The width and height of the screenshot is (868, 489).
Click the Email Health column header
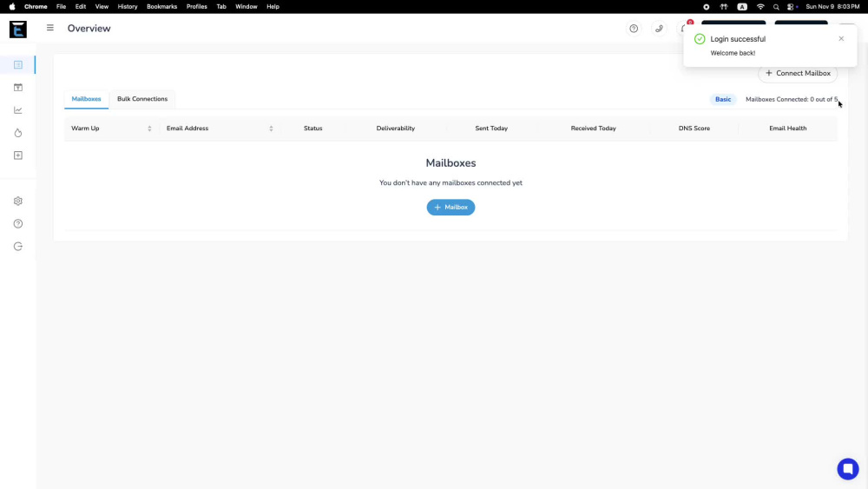click(788, 129)
